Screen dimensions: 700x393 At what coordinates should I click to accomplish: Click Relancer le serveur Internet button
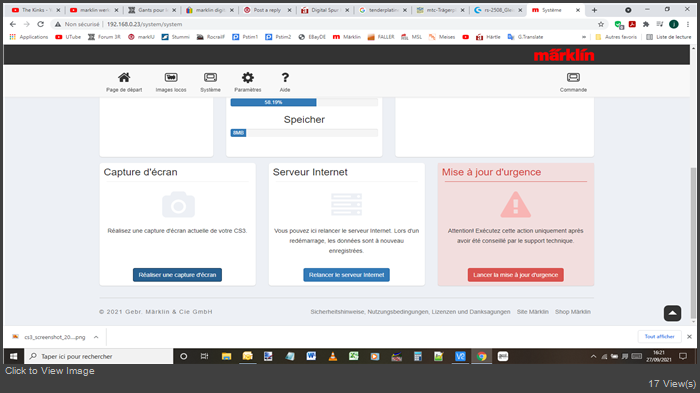pos(346,275)
